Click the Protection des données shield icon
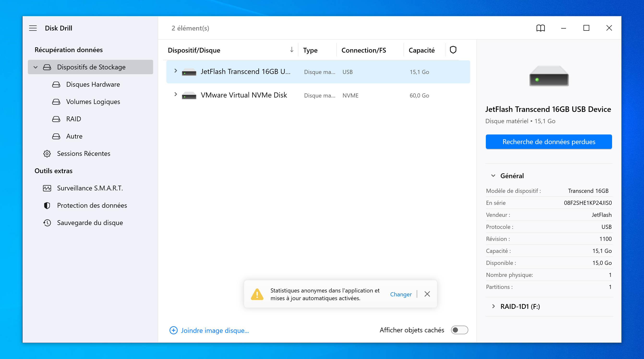 [47, 205]
